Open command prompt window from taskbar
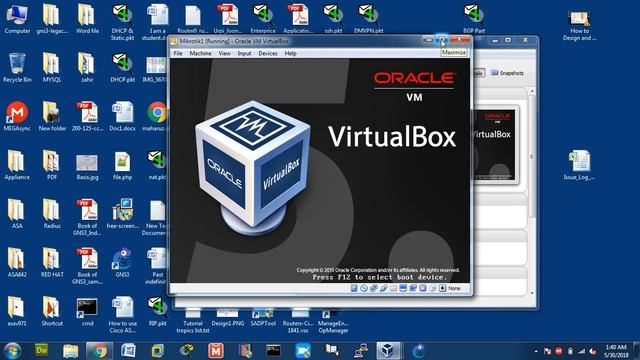Image resolution: width=640 pixels, height=360 pixels. 273,351
